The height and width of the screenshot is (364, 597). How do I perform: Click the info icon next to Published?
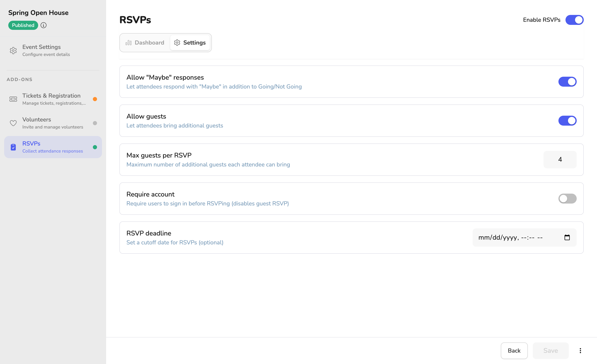pos(44,25)
